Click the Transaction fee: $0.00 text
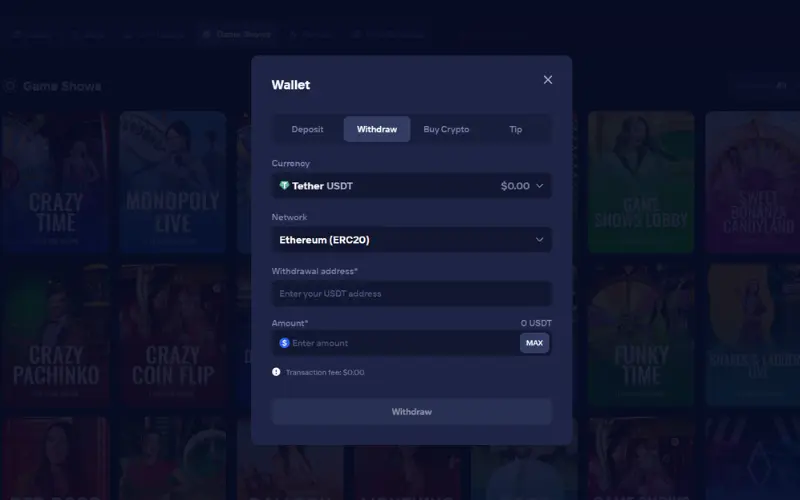The height and width of the screenshot is (500, 800). [324, 372]
